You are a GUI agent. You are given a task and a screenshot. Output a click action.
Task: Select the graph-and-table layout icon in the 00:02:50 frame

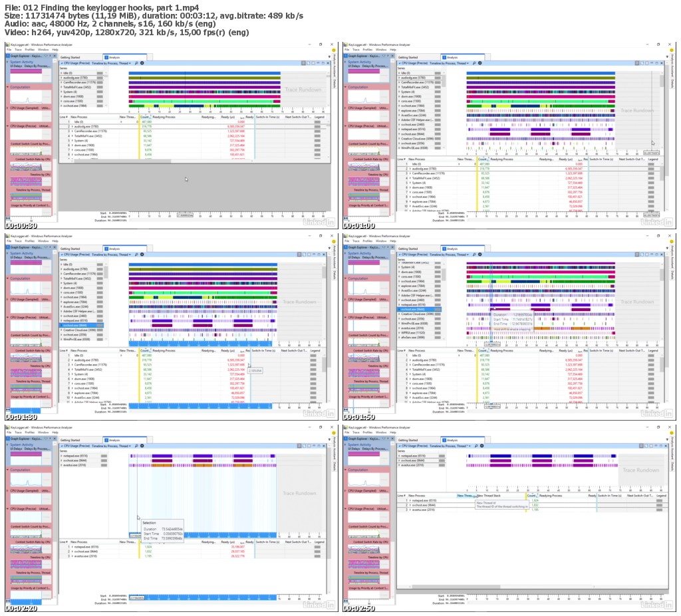pos(642,446)
